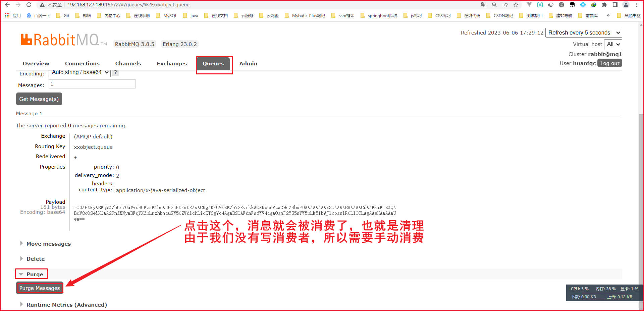644x311 pixels.
Task: Click the share page icon
Action: tap(505, 5)
